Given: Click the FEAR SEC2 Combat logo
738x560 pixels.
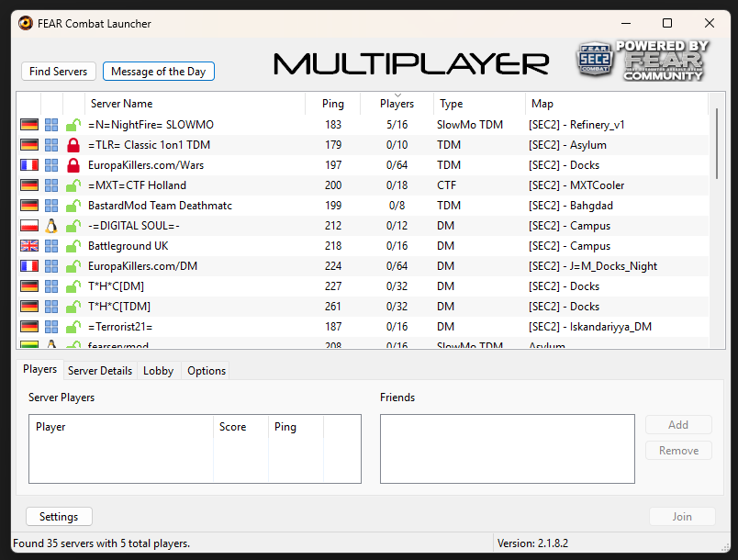Looking at the screenshot, I should click(x=593, y=61).
